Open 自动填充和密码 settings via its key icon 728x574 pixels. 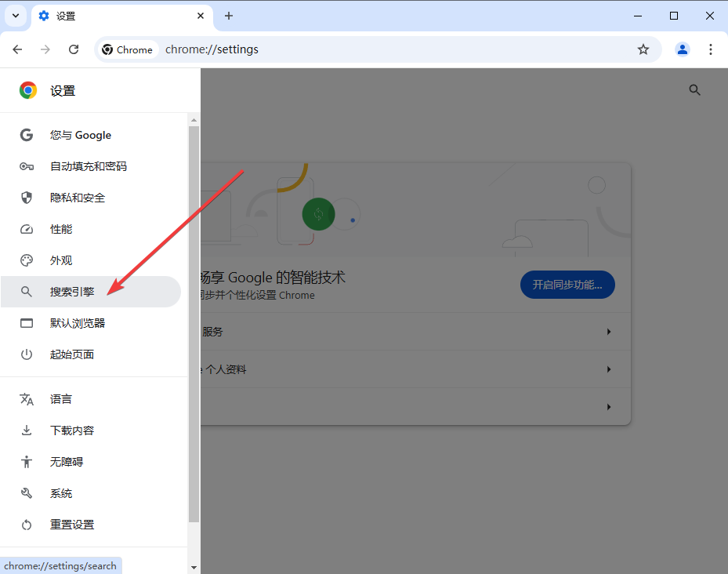pos(27,165)
